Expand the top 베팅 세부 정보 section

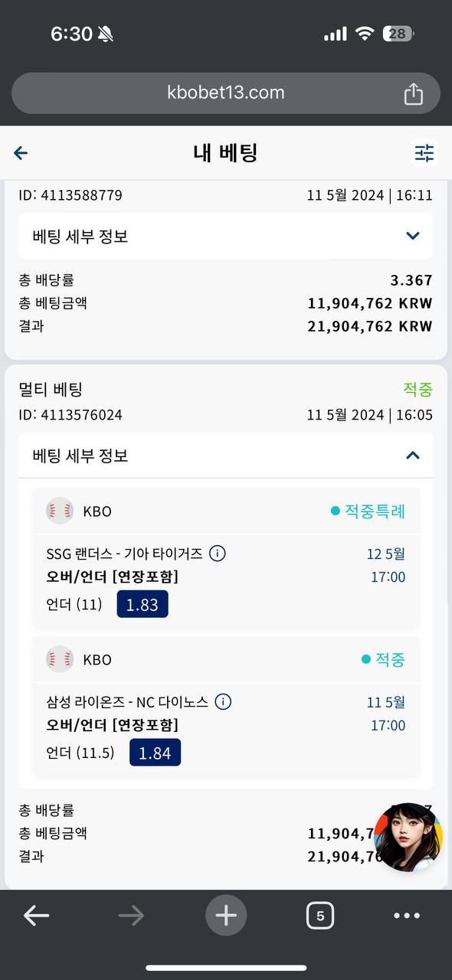point(226,236)
